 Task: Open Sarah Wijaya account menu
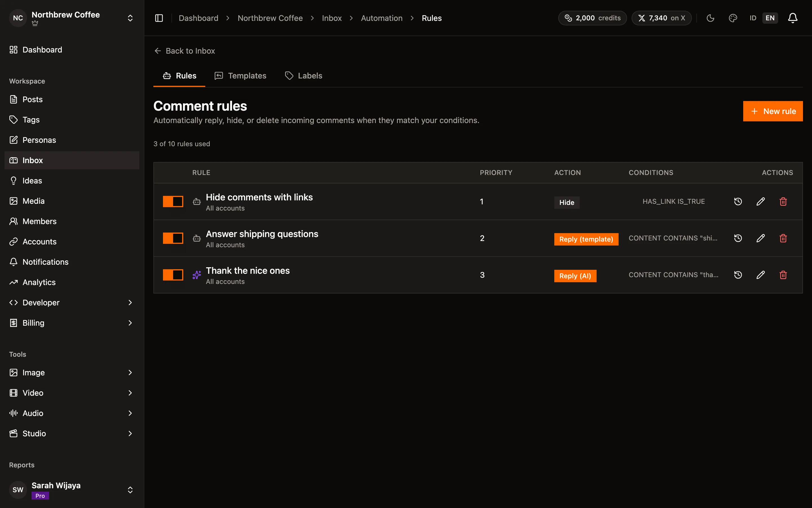[x=72, y=490]
